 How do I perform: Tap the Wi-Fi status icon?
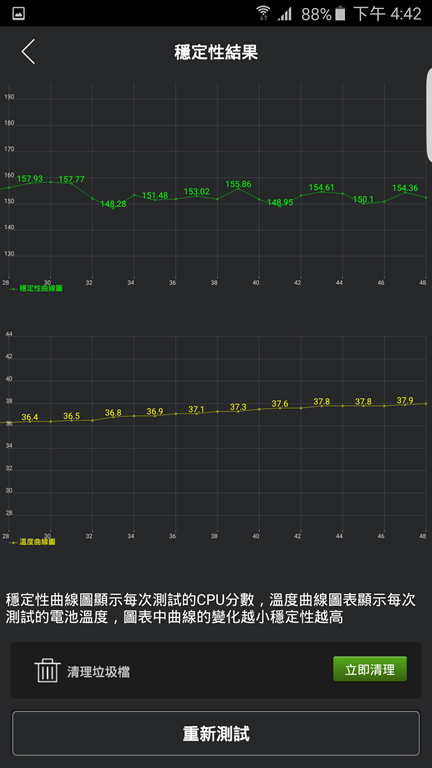(x=263, y=13)
